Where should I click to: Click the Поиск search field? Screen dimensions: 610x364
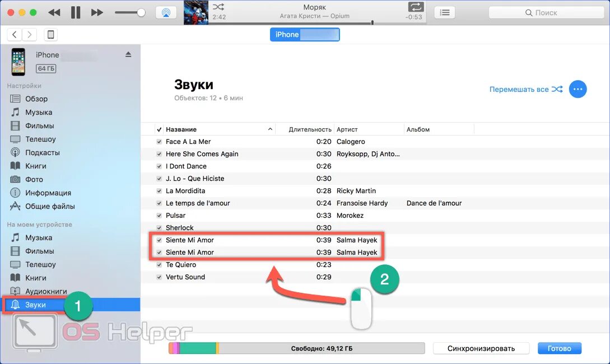(546, 12)
